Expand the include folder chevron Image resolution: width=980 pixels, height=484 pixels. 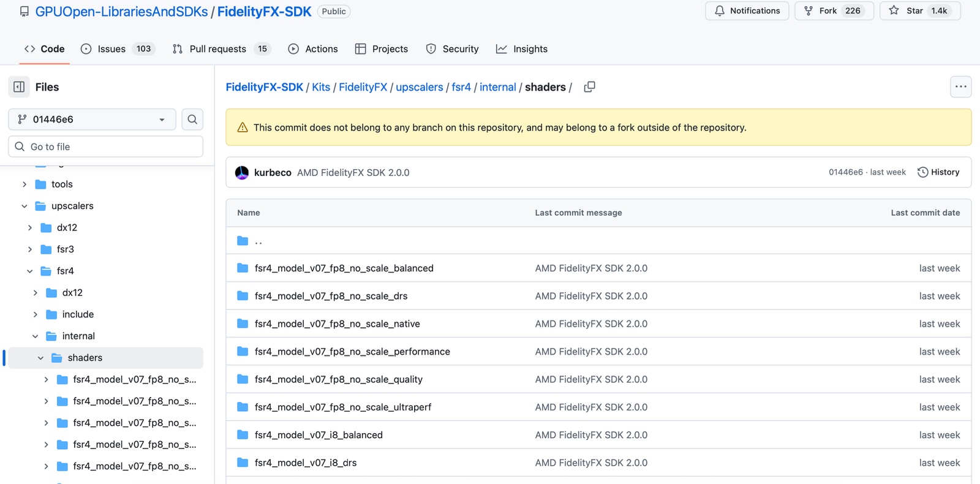click(36, 314)
